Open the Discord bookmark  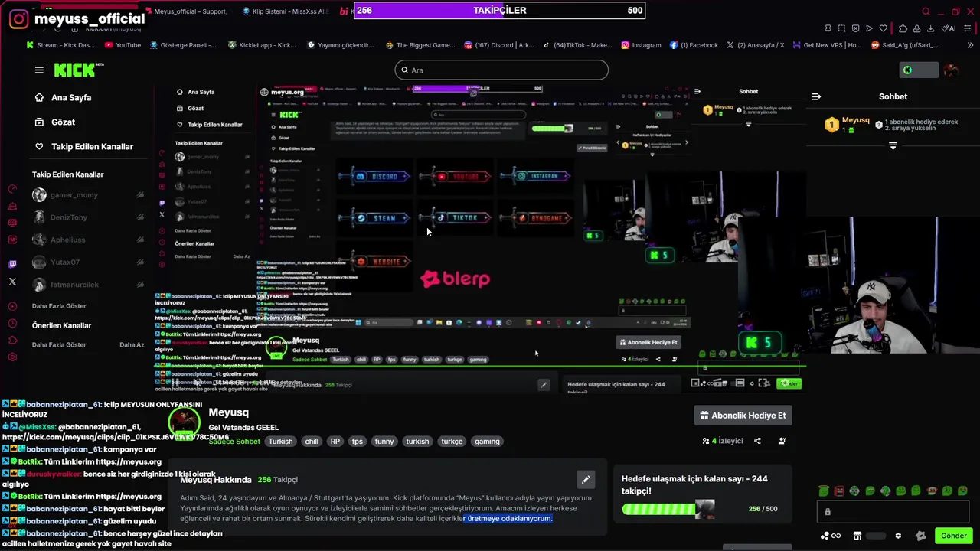[x=499, y=45]
